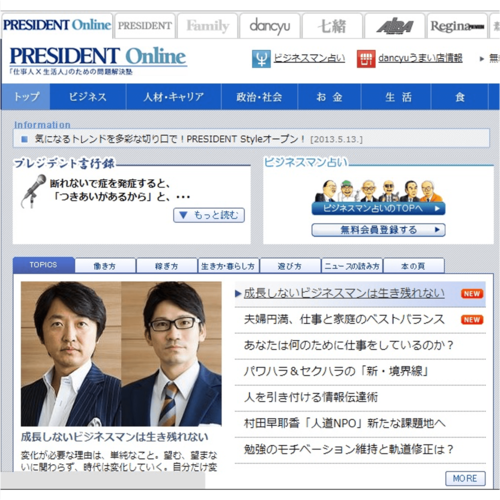
Task: Open the 人材・キャリア navigation menu
Action: pos(174,97)
